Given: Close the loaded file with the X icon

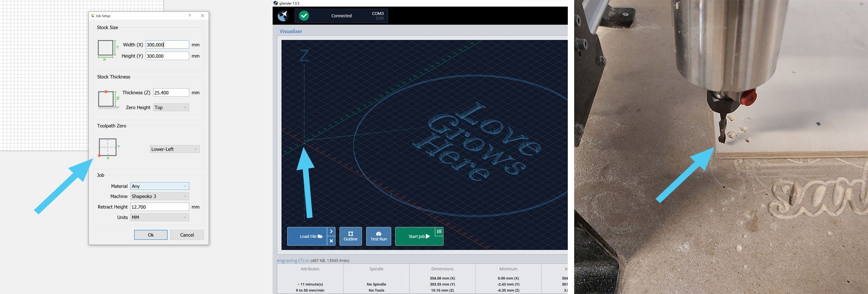Looking at the screenshot, I should click(331, 241).
